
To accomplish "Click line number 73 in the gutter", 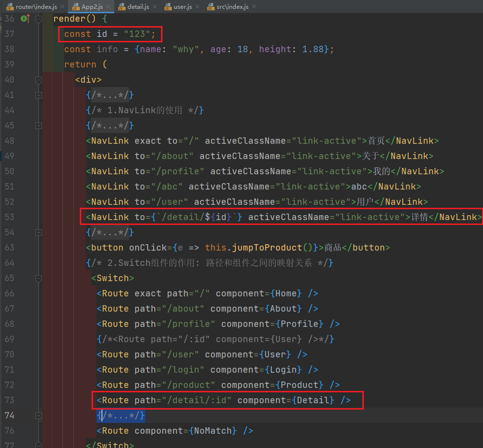I will click(9, 400).
